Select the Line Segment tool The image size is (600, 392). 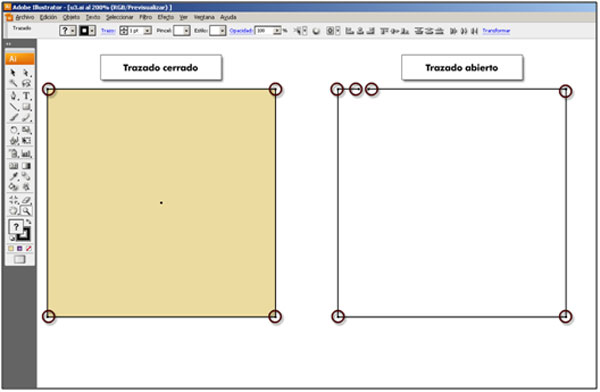click(x=14, y=107)
